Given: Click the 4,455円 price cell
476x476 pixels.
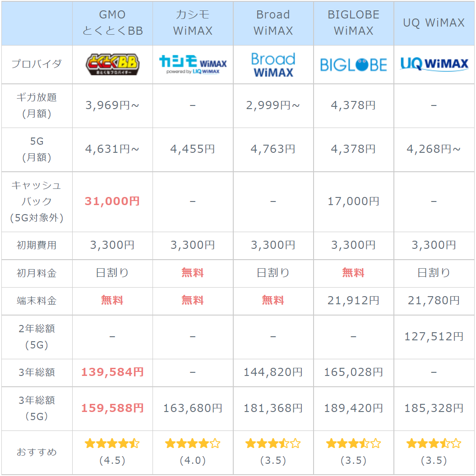Looking at the screenshot, I should point(193,149).
